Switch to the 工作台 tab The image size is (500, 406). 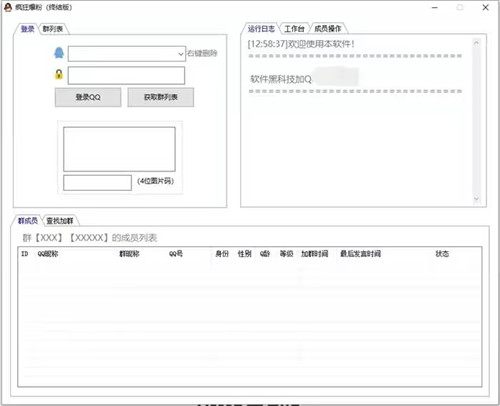pos(294,29)
